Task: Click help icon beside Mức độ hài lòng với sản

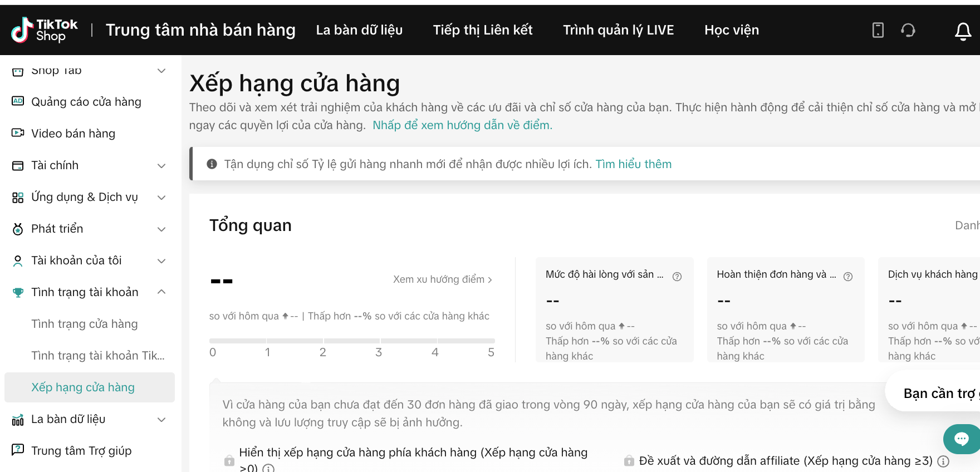Action: tap(677, 277)
